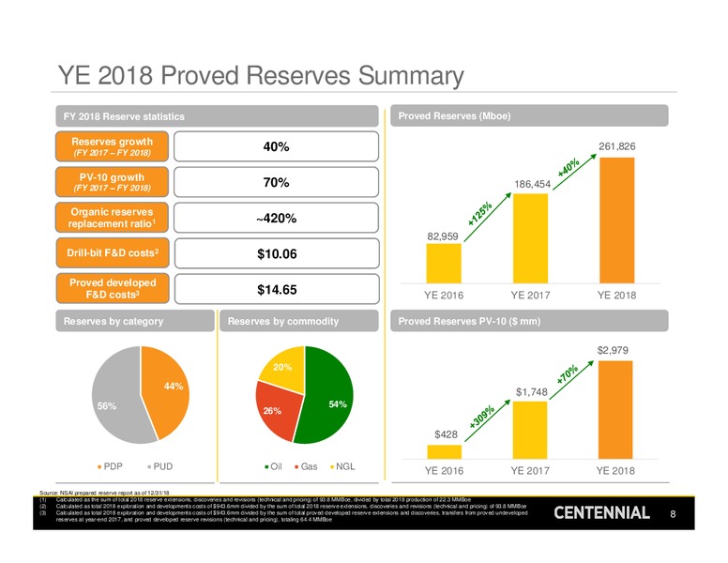Select the +125% growth annotation
The image size is (728, 563).
click(480, 214)
